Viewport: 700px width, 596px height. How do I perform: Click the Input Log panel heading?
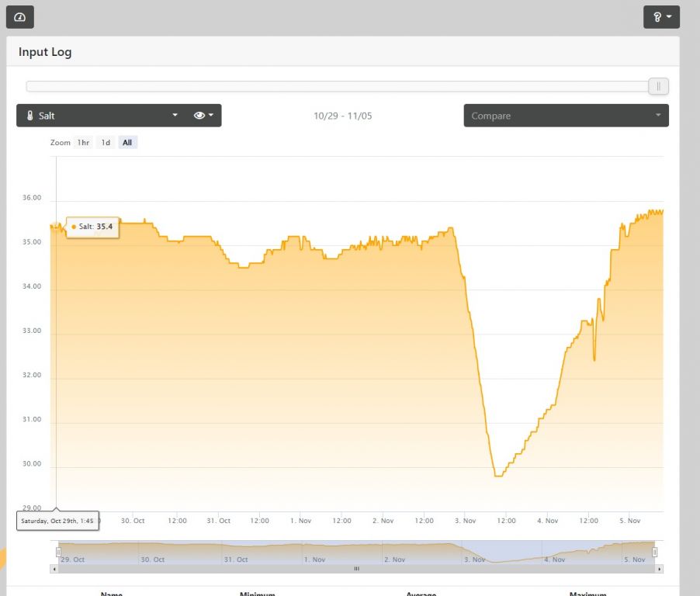click(45, 53)
